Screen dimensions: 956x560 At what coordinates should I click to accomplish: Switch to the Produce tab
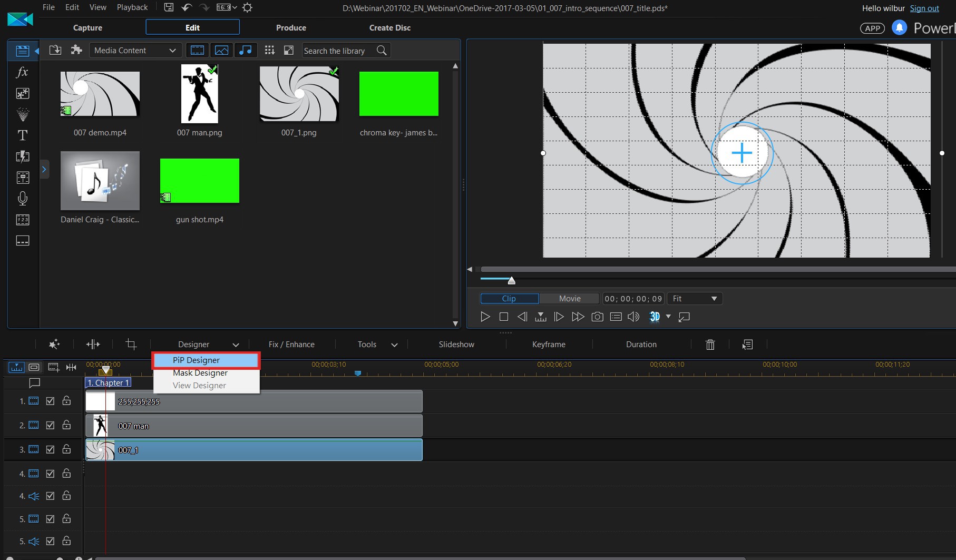(291, 27)
